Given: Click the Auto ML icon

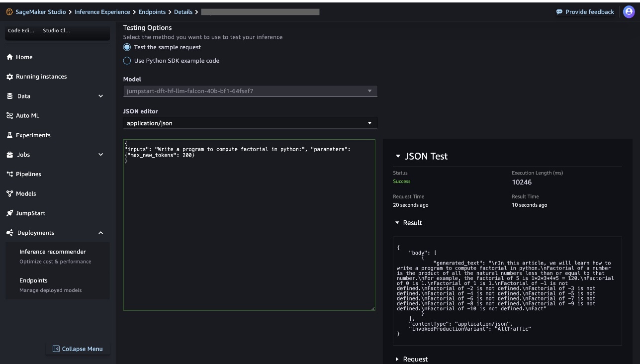Looking at the screenshot, I should coord(9,115).
